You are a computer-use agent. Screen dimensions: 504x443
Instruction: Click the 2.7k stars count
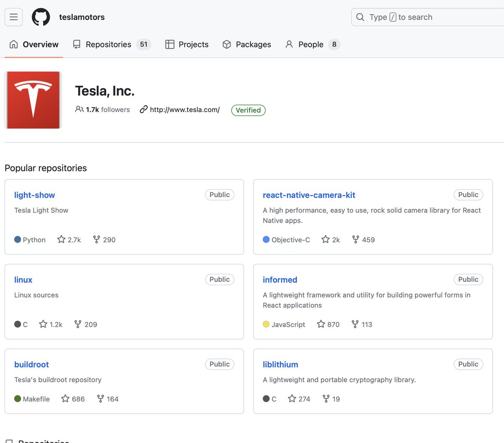tap(74, 240)
